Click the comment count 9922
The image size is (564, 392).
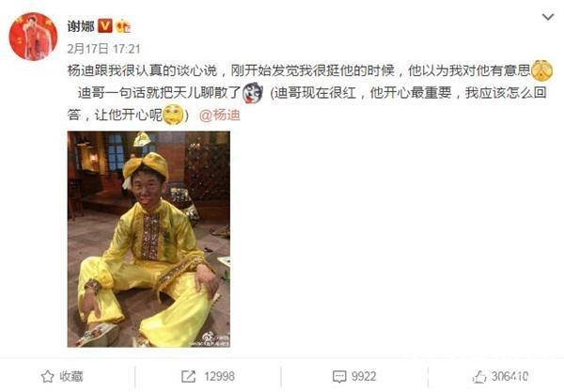364,377
